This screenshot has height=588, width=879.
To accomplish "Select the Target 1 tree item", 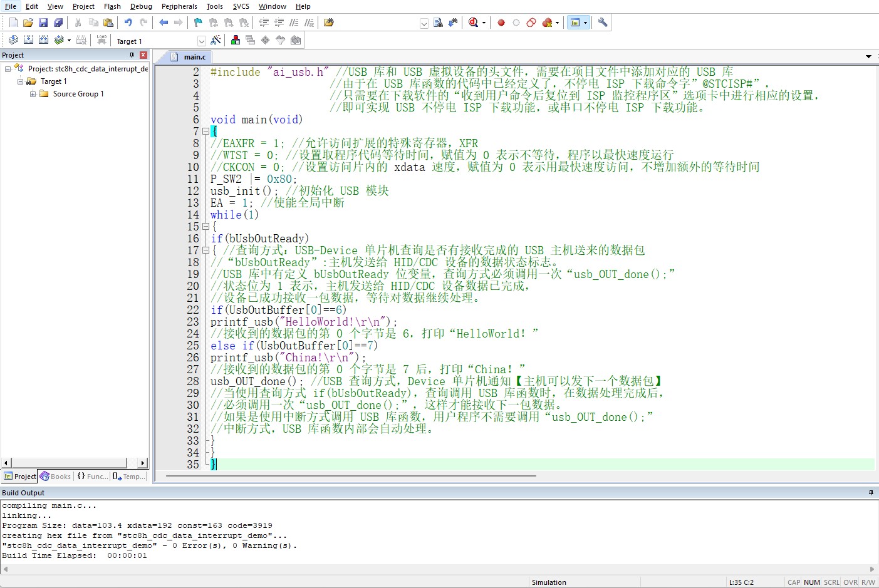I will point(53,81).
